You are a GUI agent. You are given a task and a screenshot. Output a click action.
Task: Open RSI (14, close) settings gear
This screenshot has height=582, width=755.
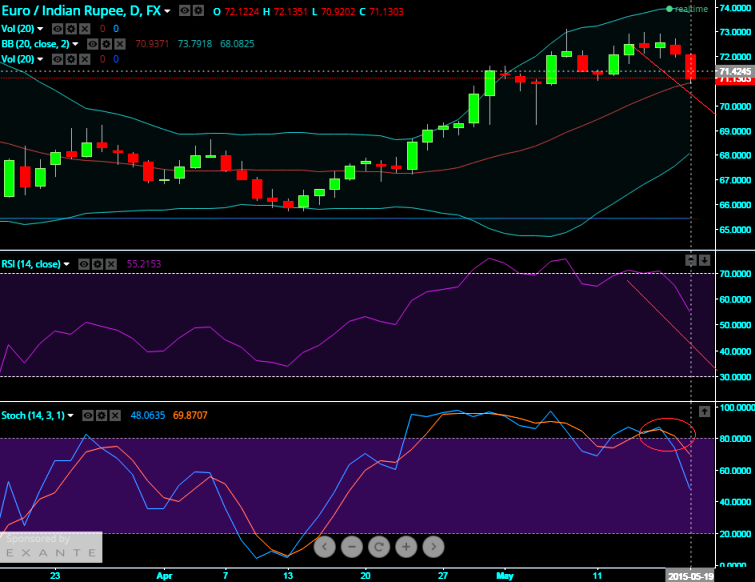click(x=97, y=264)
